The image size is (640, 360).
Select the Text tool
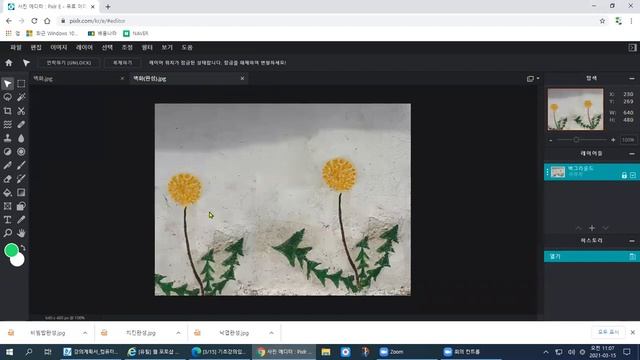point(7,220)
